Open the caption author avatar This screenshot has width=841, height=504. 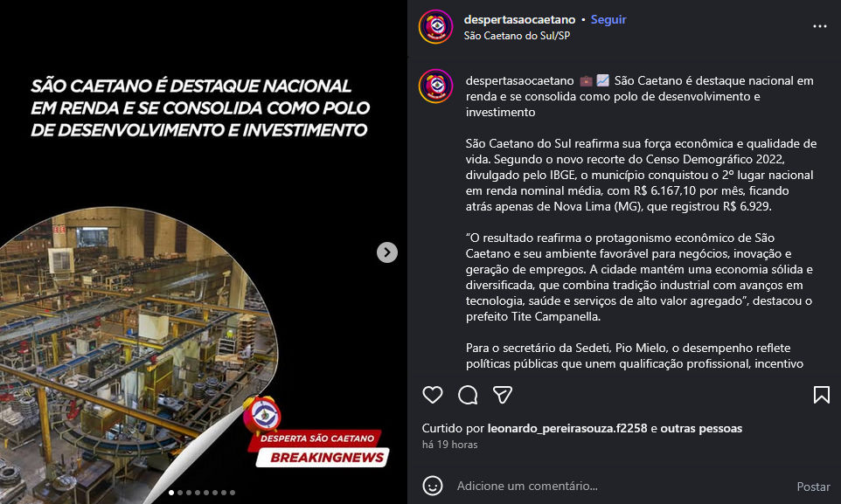[436, 86]
